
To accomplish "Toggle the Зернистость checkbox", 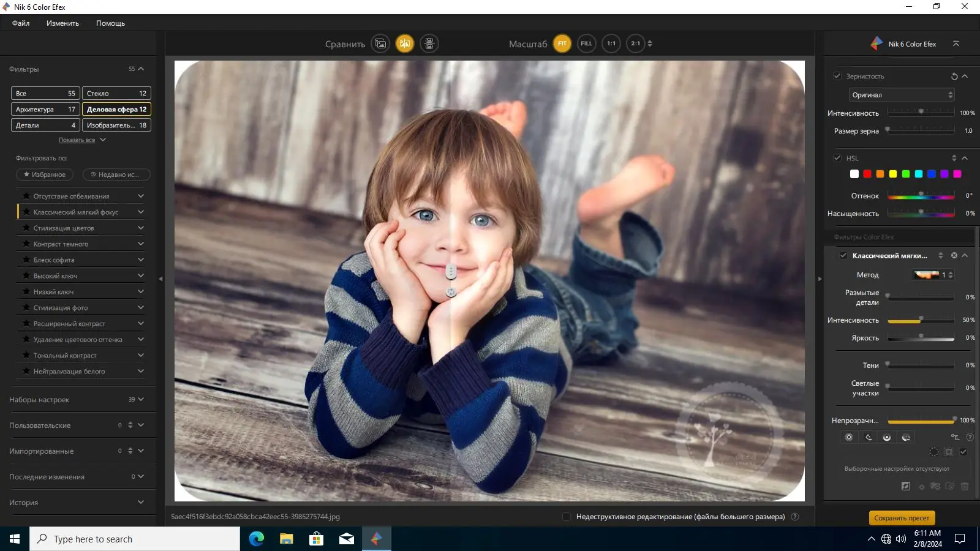I will click(x=837, y=76).
